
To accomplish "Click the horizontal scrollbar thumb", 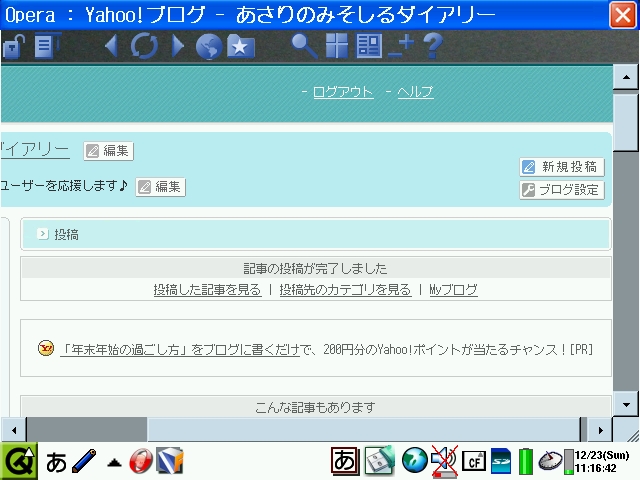I will point(364,430).
